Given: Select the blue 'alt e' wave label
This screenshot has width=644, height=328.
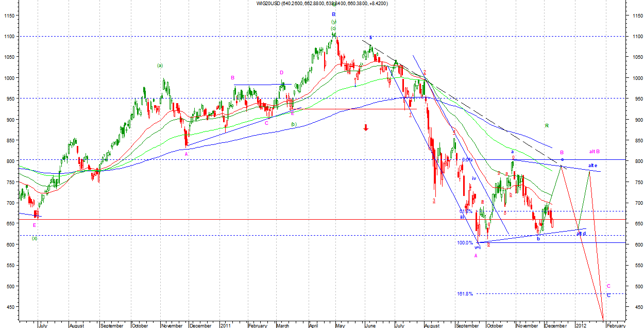Looking at the screenshot, I should coord(593,165).
